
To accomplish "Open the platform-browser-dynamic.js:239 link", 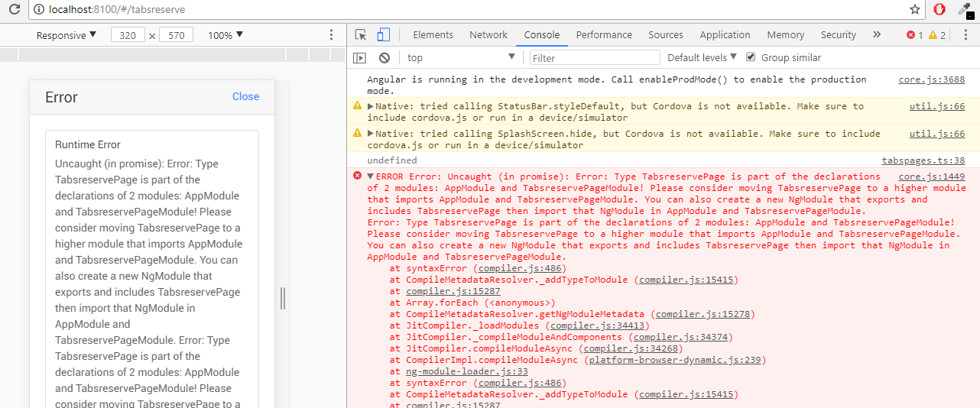I will tap(675, 360).
